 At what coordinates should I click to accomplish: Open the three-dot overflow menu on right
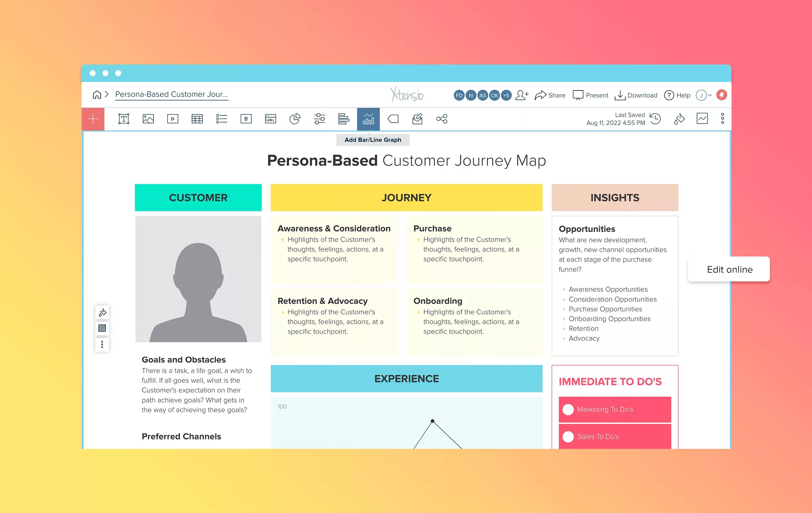[722, 119]
